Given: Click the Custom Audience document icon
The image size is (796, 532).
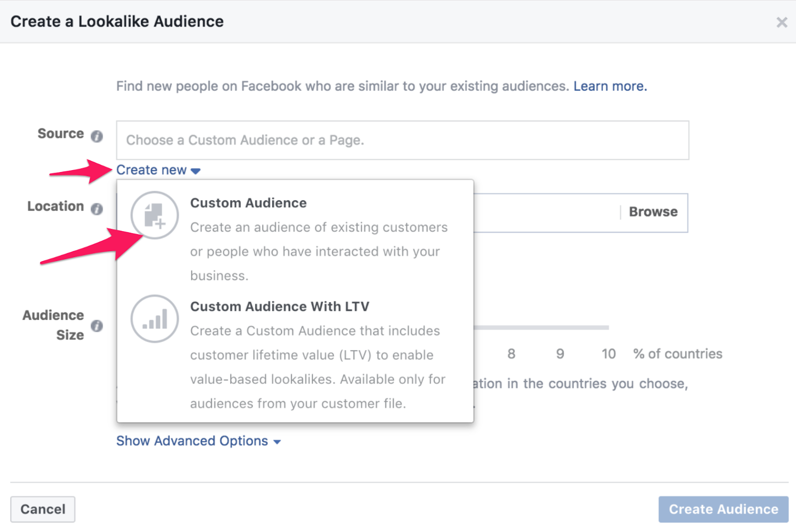Looking at the screenshot, I should point(155,215).
